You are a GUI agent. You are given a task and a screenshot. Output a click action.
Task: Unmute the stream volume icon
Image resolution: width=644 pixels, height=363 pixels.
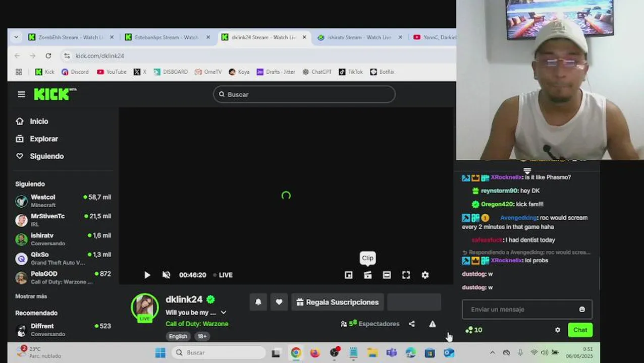166,275
